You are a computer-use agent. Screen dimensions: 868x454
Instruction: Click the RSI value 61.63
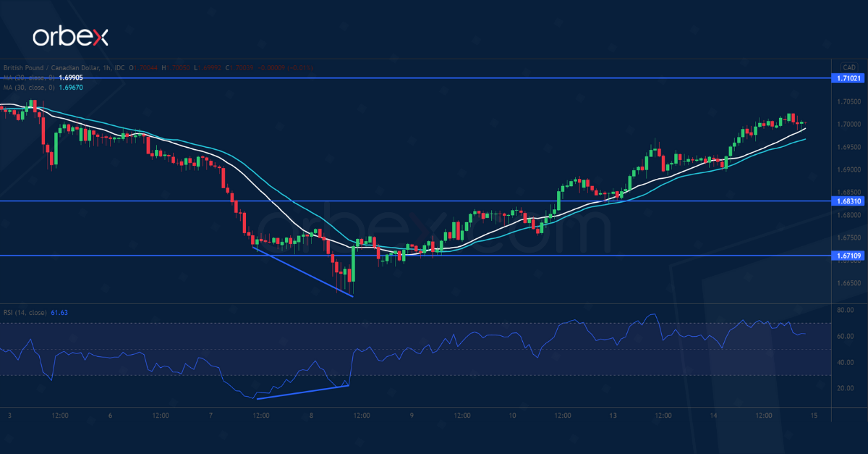59,313
